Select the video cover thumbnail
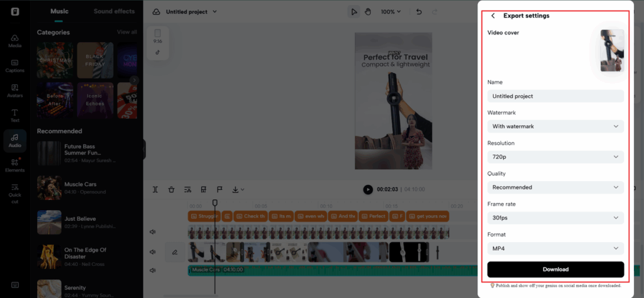Image resolution: width=644 pixels, height=298 pixels. pos(612,50)
